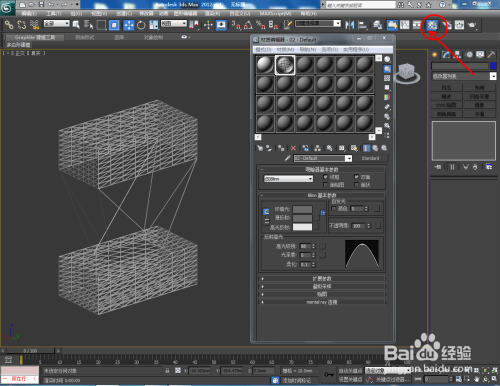This screenshot has height=386, width=500.
Task: Open the Render Setup dialog icon
Action: [x=447, y=25]
